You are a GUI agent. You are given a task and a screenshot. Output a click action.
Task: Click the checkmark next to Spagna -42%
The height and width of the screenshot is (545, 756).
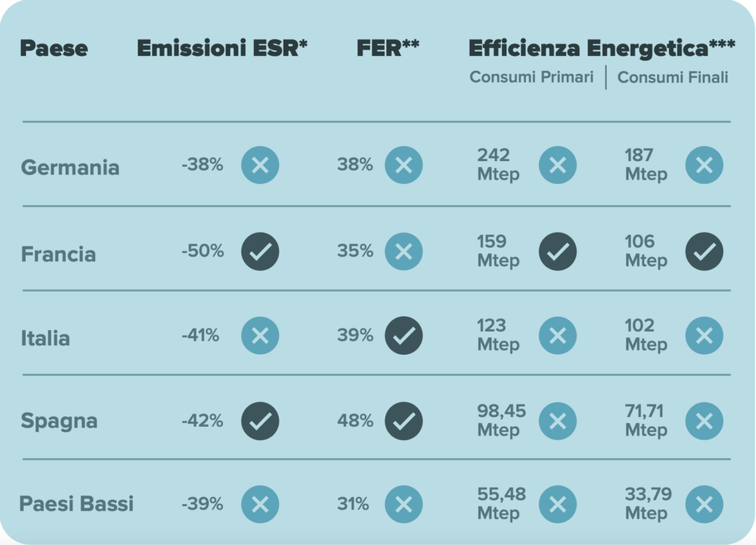tap(260, 421)
